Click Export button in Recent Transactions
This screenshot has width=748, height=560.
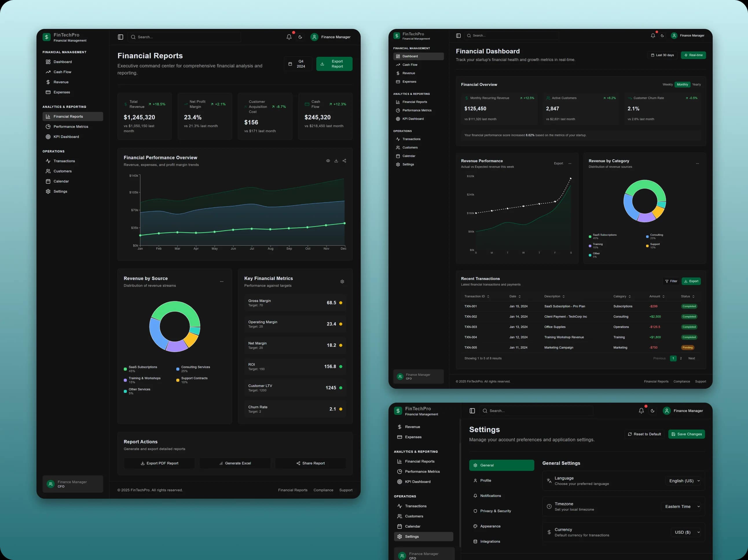pos(691,281)
